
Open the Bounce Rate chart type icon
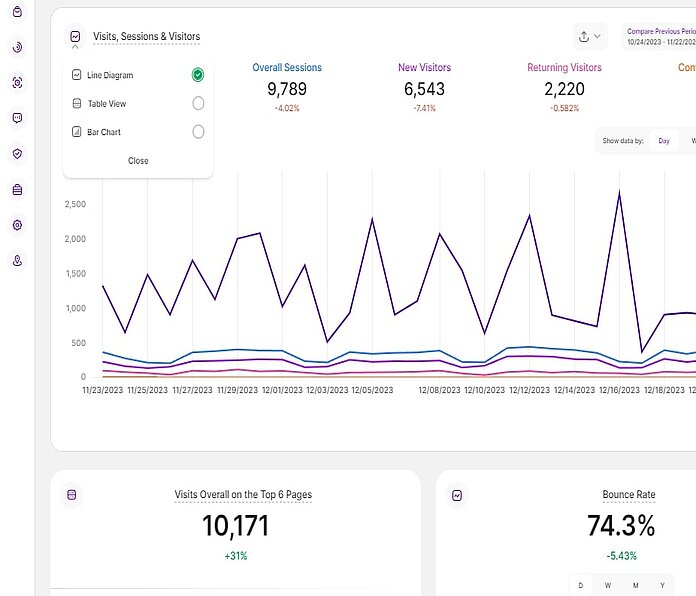point(457,495)
